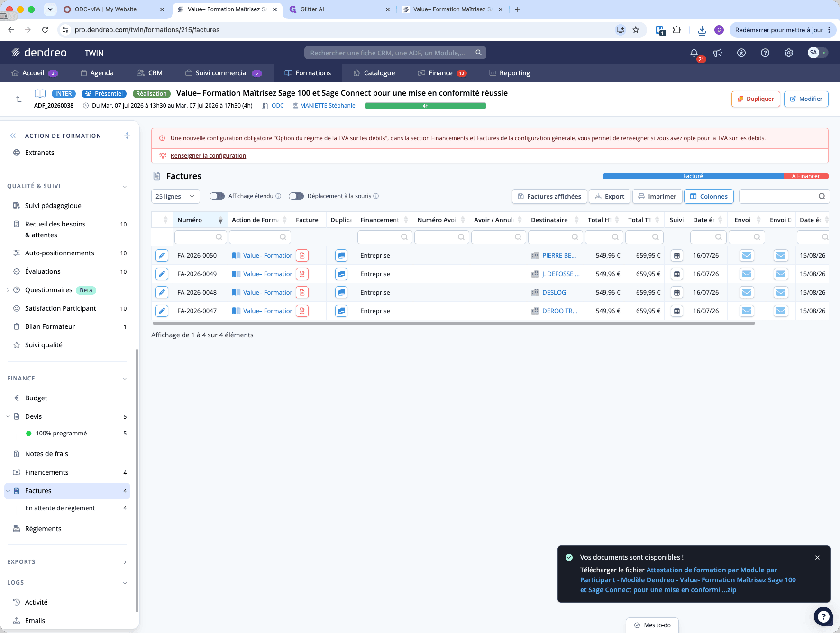Edit invoice FA-2026-0050 with pencil icon
This screenshot has width=840, height=633.
click(x=162, y=255)
